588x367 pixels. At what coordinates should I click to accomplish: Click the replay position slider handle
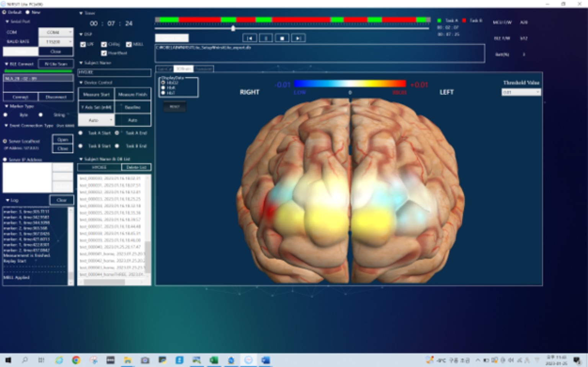233,28
